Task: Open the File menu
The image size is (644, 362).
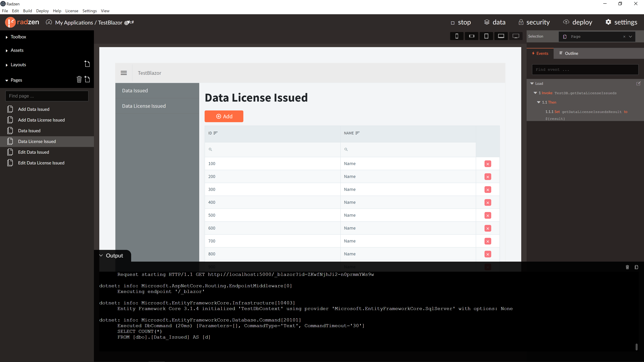Action: (5, 11)
